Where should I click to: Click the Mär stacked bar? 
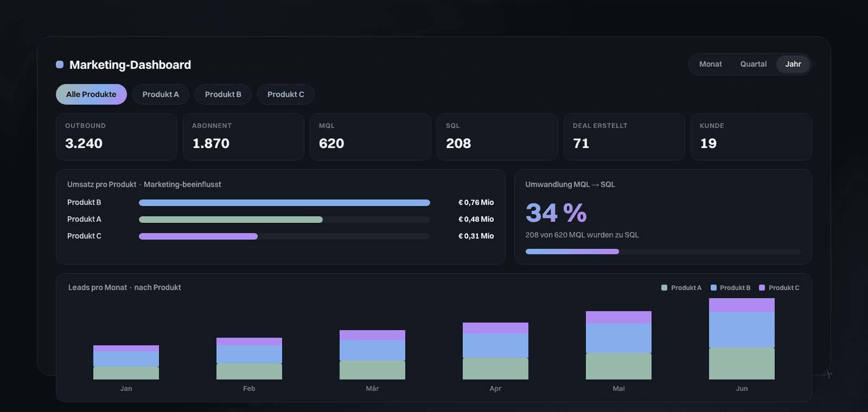click(x=372, y=355)
